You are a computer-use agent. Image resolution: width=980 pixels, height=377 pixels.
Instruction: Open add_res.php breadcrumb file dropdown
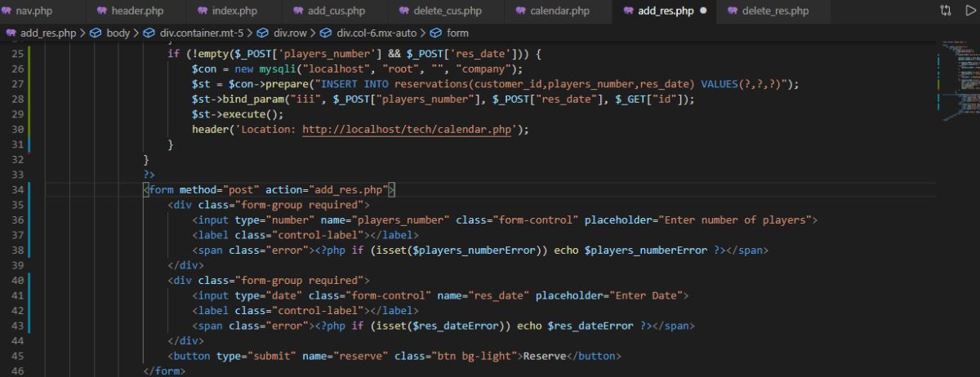(x=41, y=33)
